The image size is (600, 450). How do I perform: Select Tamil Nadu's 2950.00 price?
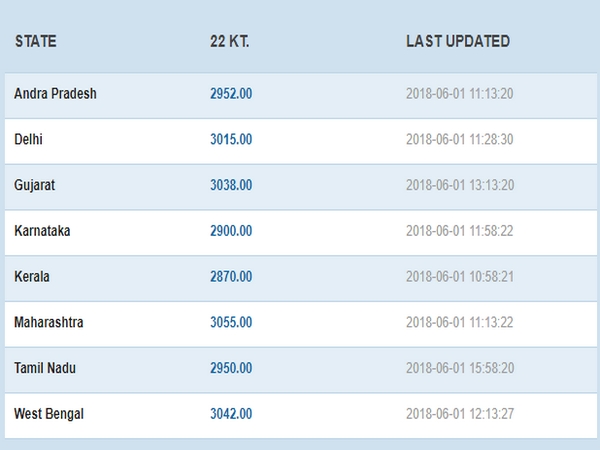click(231, 368)
